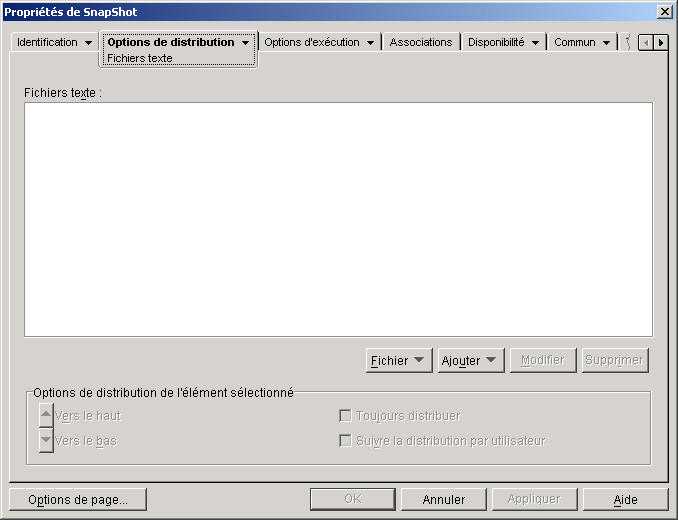The width and height of the screenshot is (678, 520).
Task: Click the Vers le haut arrow button
Action: (46, 415)
